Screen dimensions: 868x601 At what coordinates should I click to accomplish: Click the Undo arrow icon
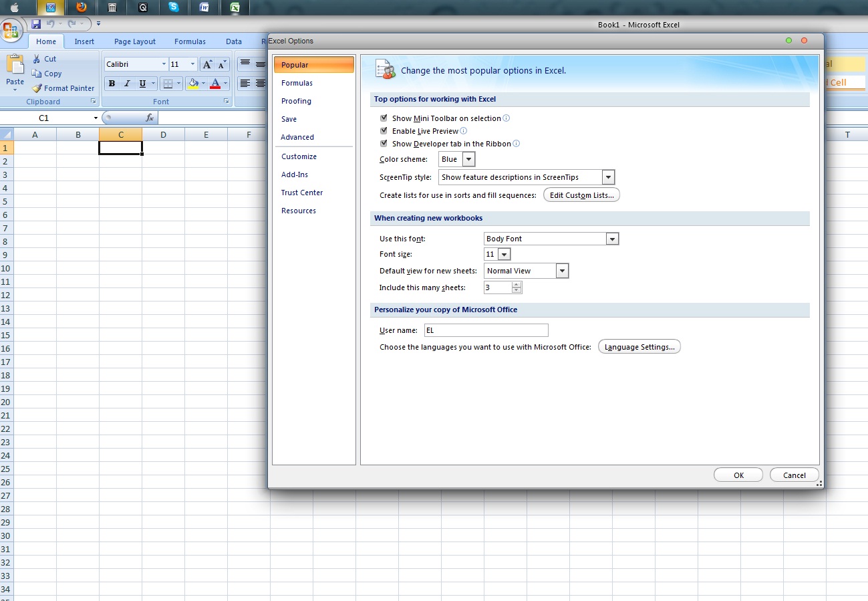(x=51, y=24)
